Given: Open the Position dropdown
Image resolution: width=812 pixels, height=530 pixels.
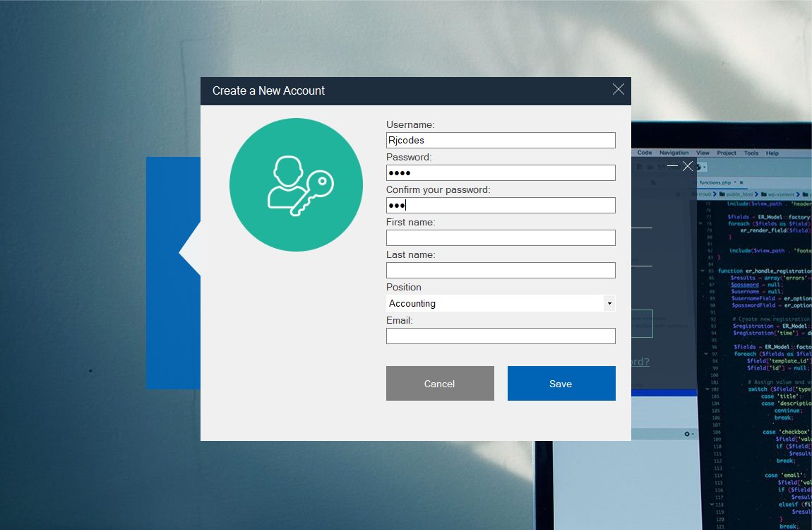Looking at the screenshot, I should click(609, 303).
